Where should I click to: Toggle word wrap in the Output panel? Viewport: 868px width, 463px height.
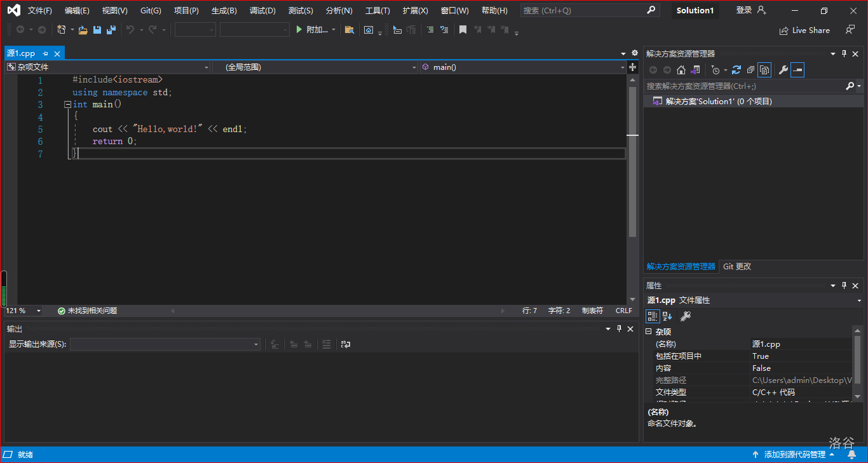[345, 344]
